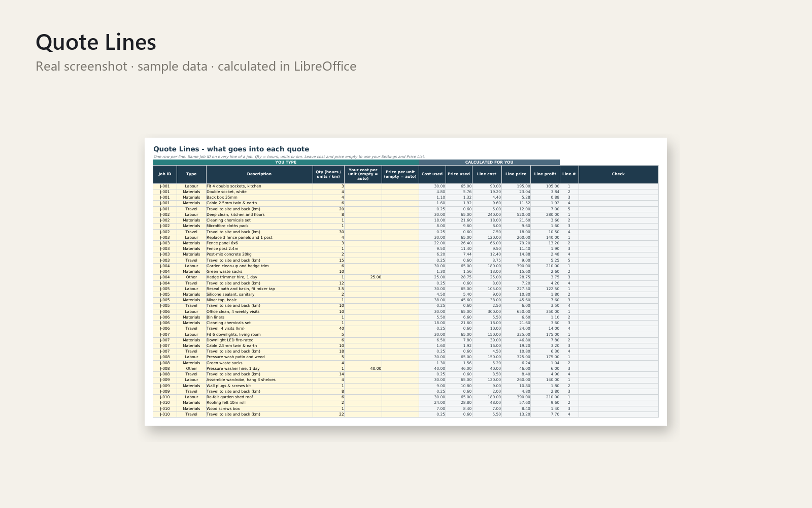Select the 'Mixer tap, basic' cell
812x508 pixels.
(259, 300)
